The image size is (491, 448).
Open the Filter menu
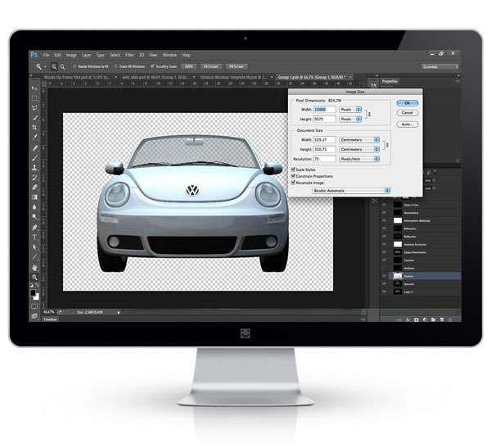click(x=129, y=55)
